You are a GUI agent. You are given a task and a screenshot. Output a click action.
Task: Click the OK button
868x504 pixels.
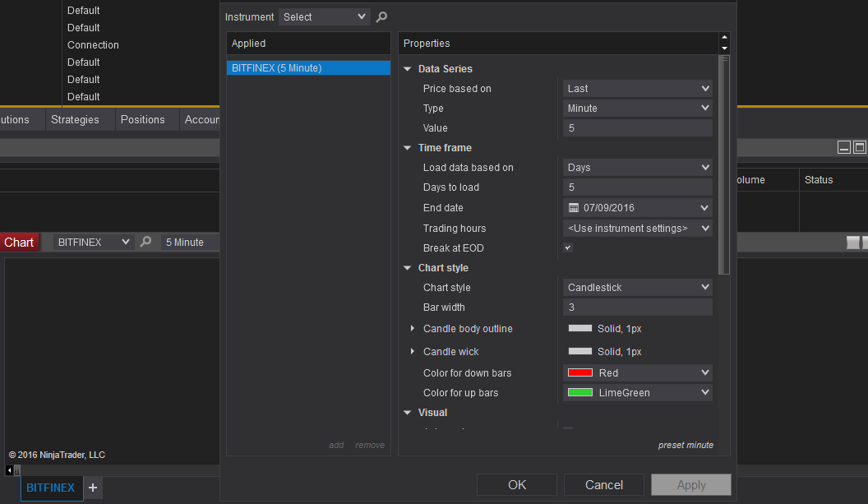(x=517, y=484)
